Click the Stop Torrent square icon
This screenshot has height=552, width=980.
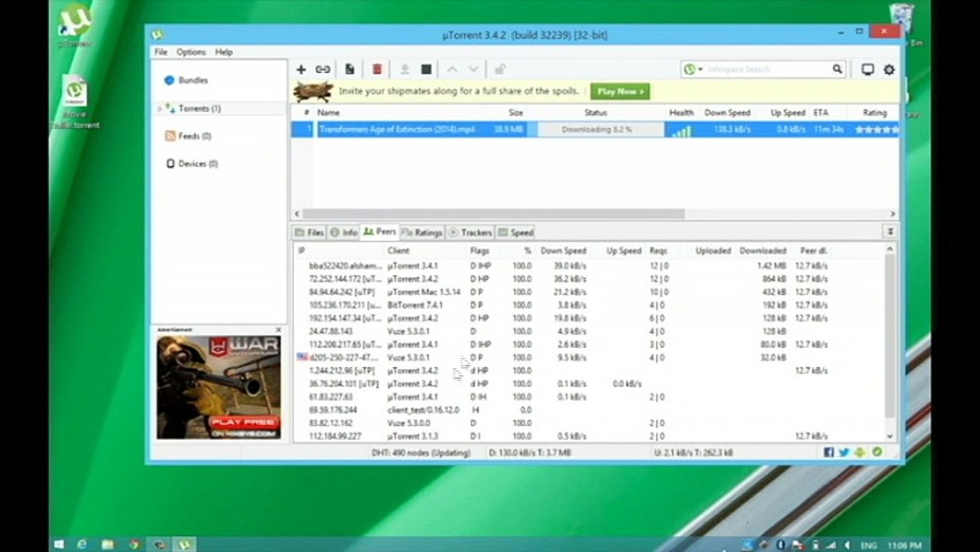427,70
